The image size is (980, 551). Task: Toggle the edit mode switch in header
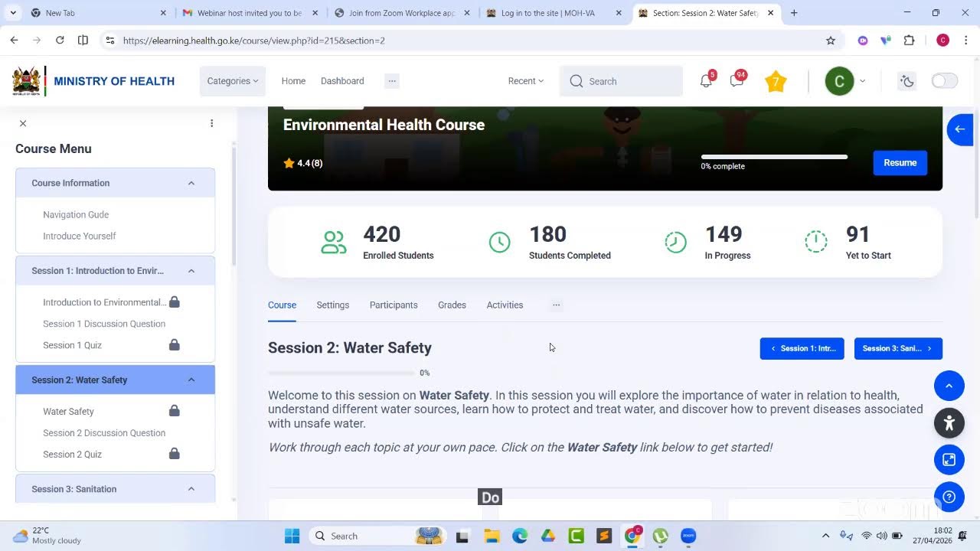(x=944, y=81)
